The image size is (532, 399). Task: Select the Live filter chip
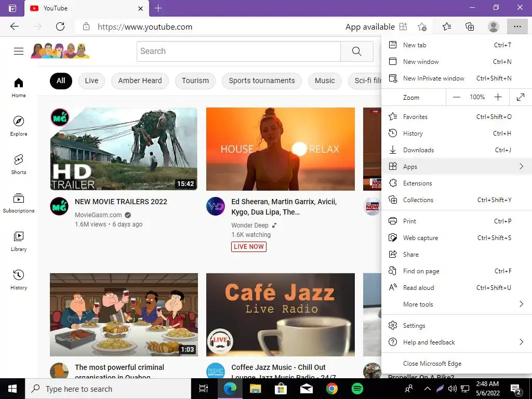click(x=91, y=81)
